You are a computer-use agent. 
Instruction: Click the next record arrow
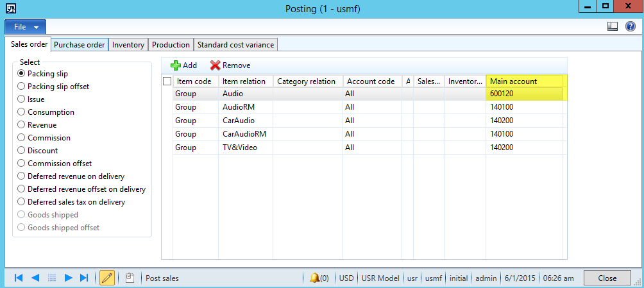pyautogui.click(x=68, y=278)
